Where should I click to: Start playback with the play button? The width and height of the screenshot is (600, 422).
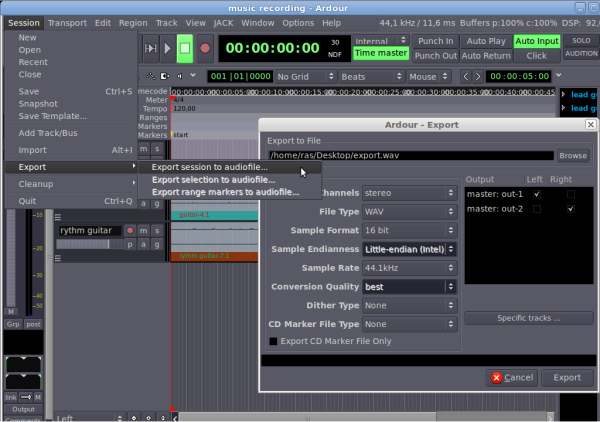tap(167, 48)
